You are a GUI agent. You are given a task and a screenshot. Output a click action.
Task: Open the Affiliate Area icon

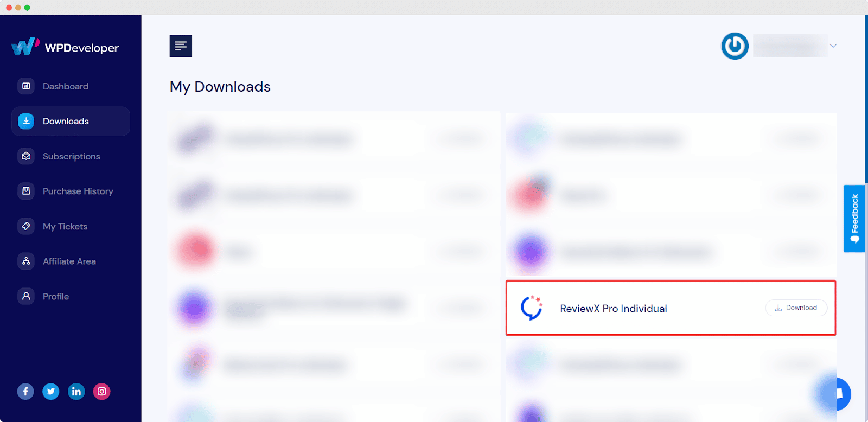[x=25, y=261]
